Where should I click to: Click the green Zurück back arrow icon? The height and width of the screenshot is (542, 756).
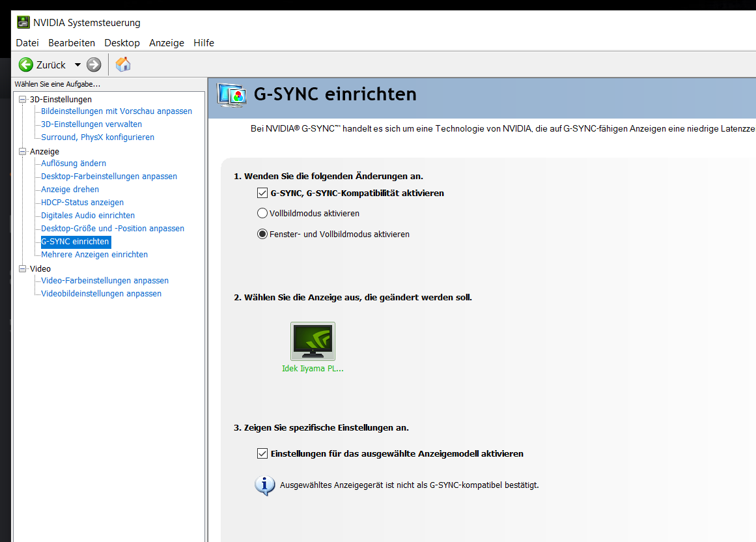point(25,64)
